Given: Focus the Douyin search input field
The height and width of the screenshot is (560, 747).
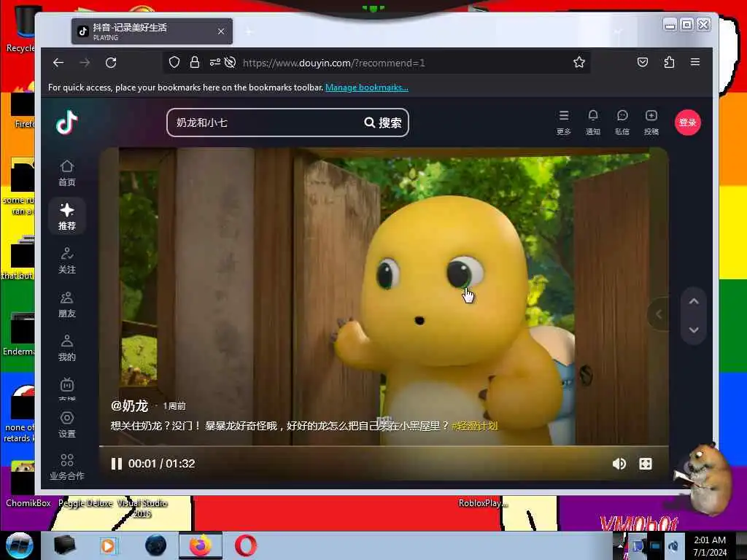Looking at the screenshot, I should [267, 122].
